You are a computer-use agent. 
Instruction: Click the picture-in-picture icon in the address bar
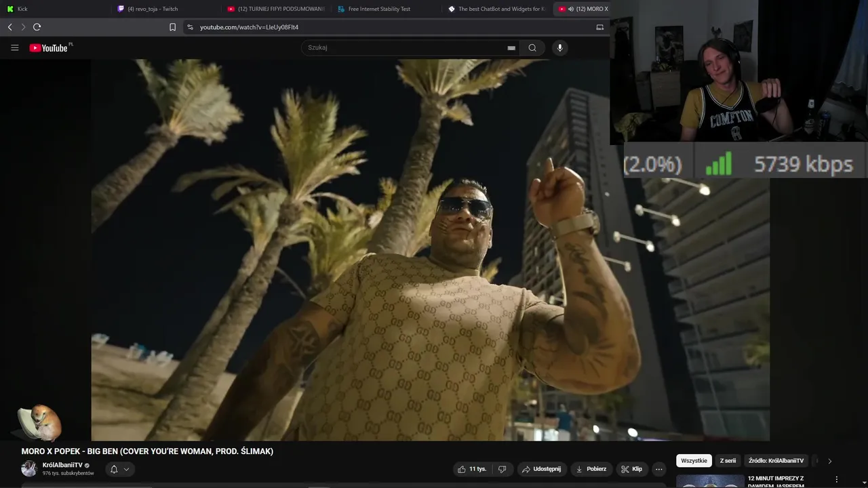(x=599, y=27)
